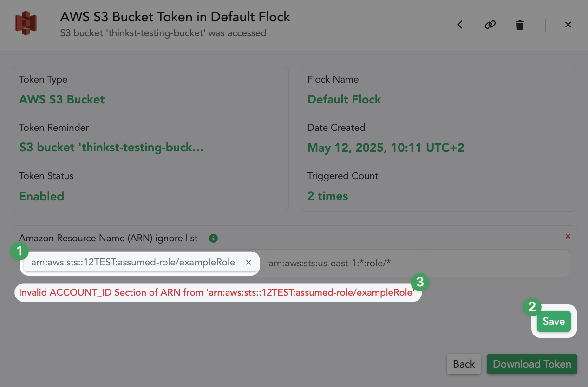Screen dimensions: 588x387
Task: Click the AWS S3 bucket logo icon
Action: [x=26, y=23]
